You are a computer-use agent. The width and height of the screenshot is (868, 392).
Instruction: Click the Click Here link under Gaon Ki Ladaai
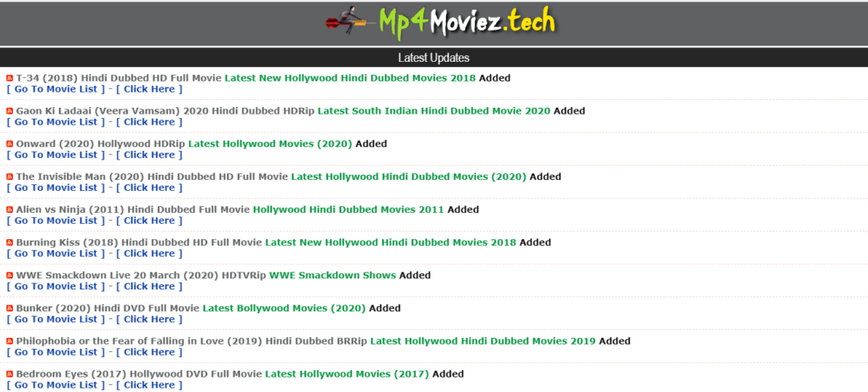coord(149,122)
